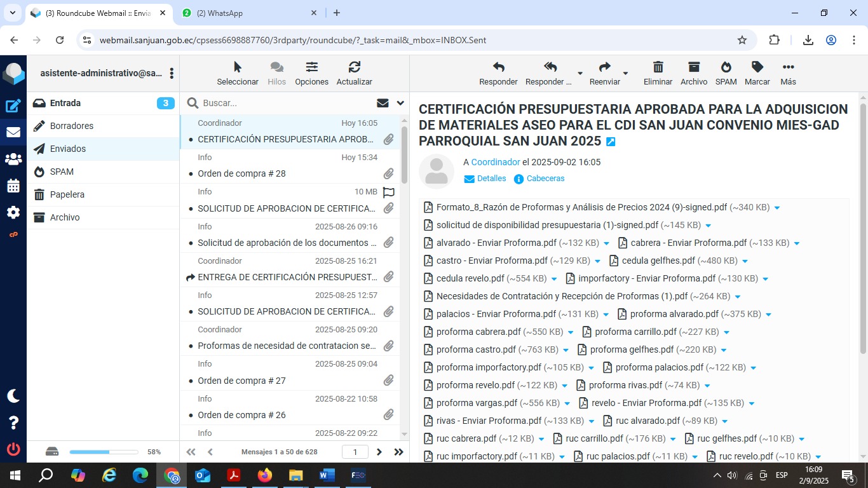Screen dimensions: 868x488
Task: Open the Marcar tag menu
Action: coord(757,67)
